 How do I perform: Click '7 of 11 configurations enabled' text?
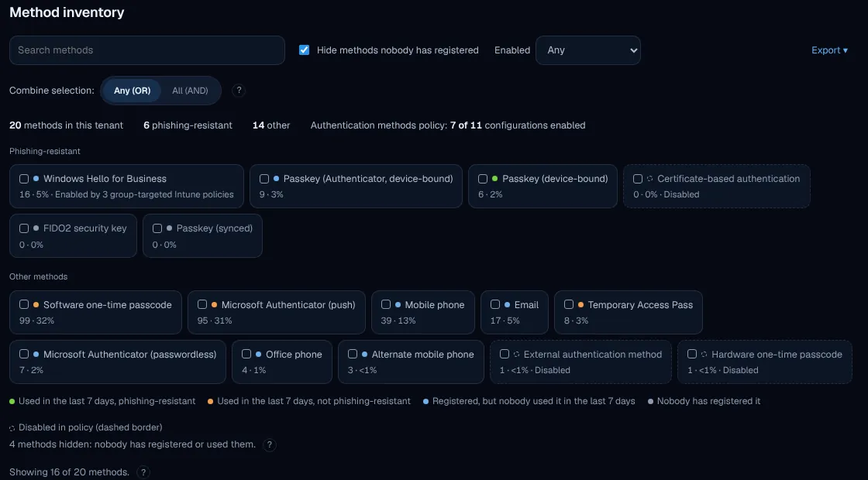(518, 125)
